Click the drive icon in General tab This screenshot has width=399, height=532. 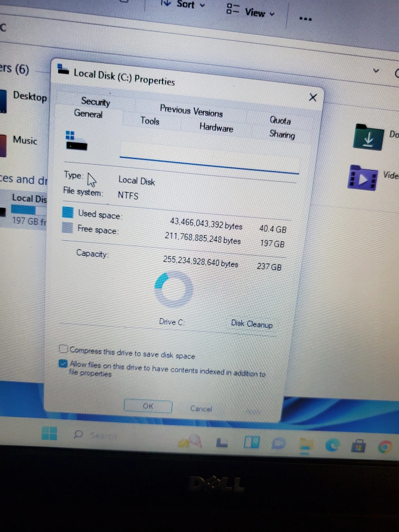[75, 140]
